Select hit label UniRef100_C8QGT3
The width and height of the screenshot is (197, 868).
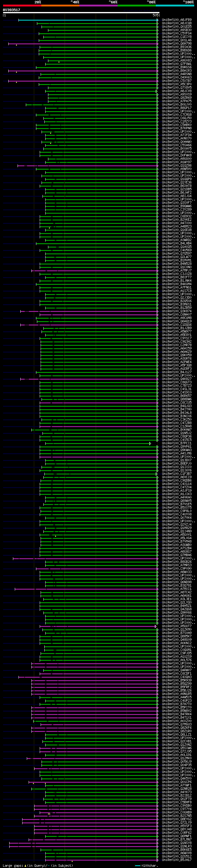(x=177, y=382)
